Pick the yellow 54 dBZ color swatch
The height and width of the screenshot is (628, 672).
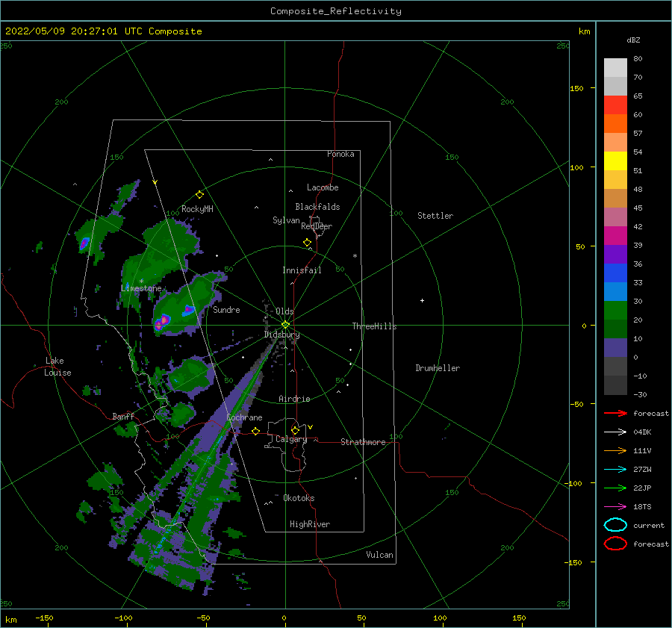[x=615, y=161]
